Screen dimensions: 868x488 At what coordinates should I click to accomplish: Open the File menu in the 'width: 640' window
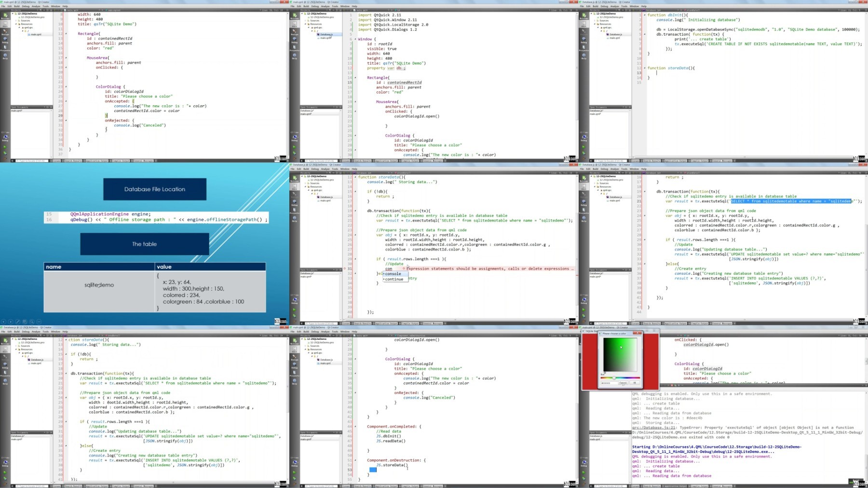pos(3,6)
